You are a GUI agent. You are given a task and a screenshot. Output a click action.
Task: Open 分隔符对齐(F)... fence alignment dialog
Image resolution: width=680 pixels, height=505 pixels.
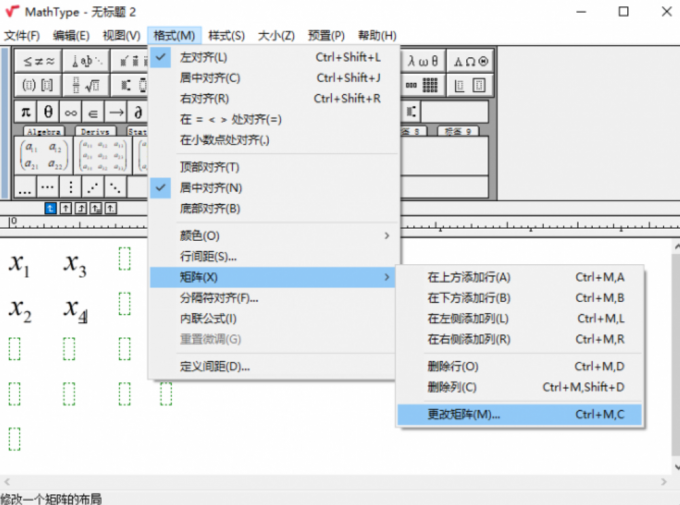tap(272, 298)
